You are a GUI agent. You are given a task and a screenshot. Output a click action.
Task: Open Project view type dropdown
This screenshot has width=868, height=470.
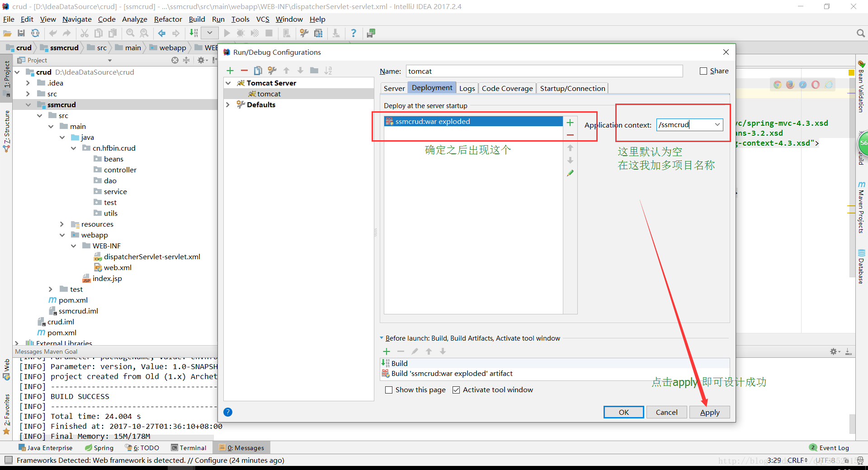point(109,61)
